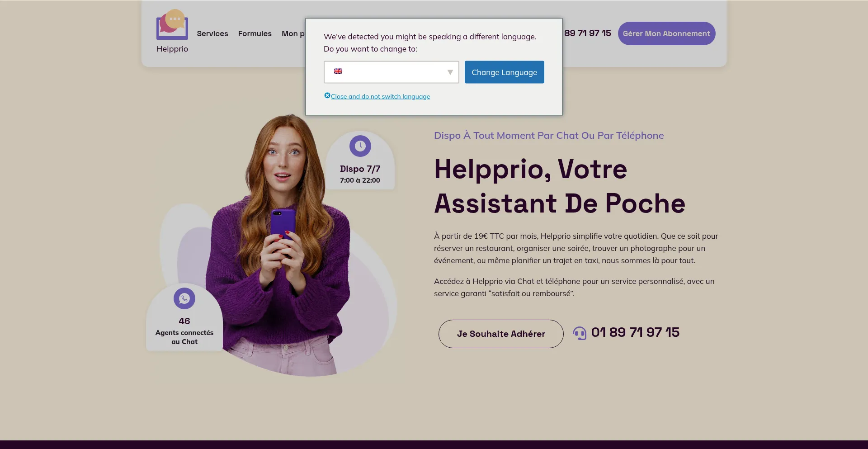The height and width of the screenshot is (449, 868).
Task: Open the language selection combo box
Action: [x=391, y=72]
